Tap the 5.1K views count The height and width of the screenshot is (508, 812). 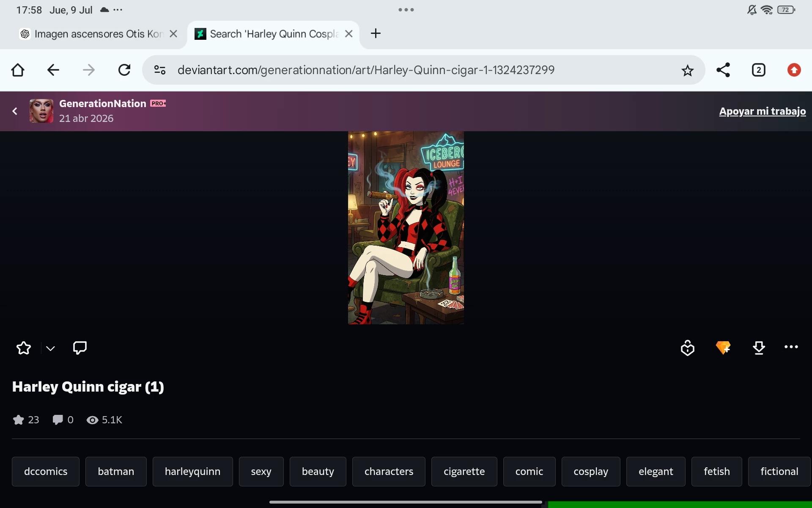pyautogui.click(x=104, y=420)
